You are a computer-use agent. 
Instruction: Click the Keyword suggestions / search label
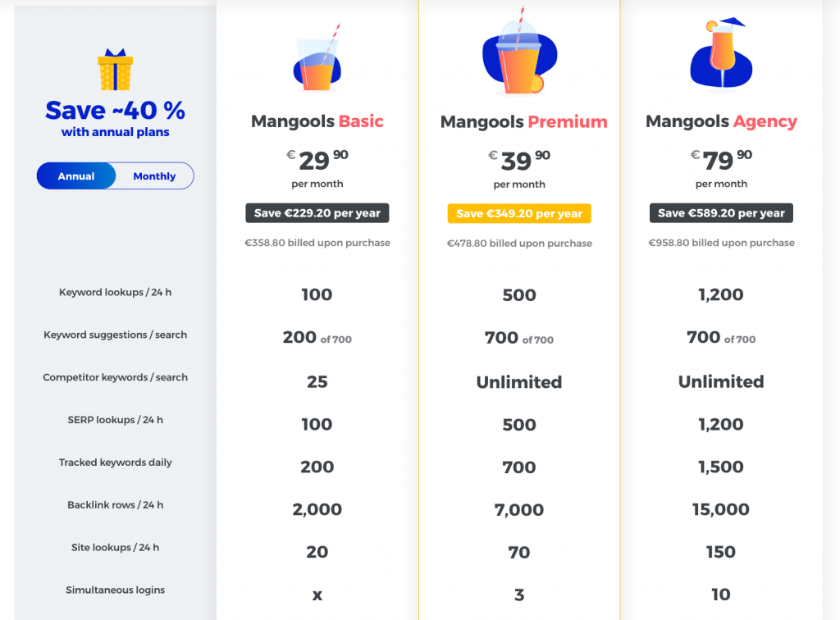coord(115,335)
